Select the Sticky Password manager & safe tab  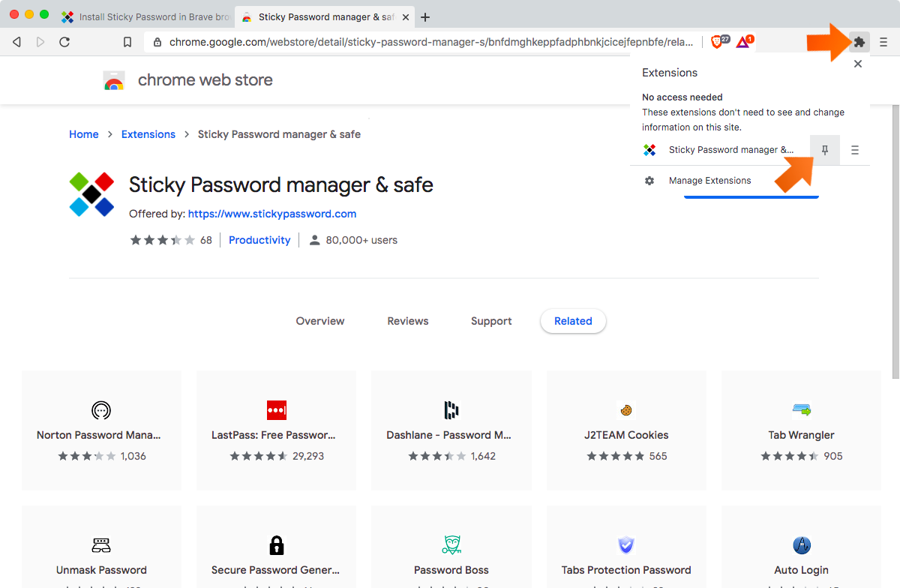[x=324, y=16]
